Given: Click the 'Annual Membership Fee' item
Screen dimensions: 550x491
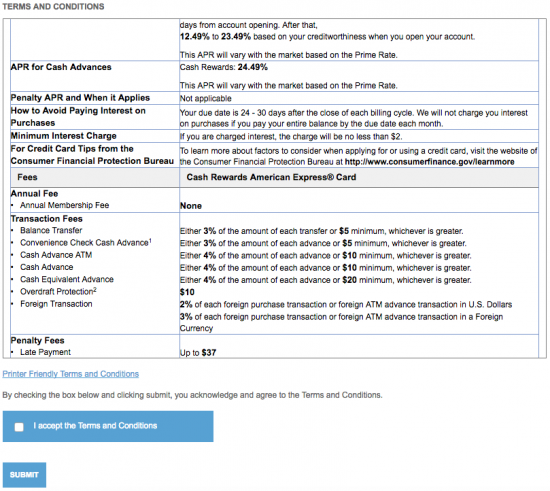Looking at the screenshot, I should 65,205.
